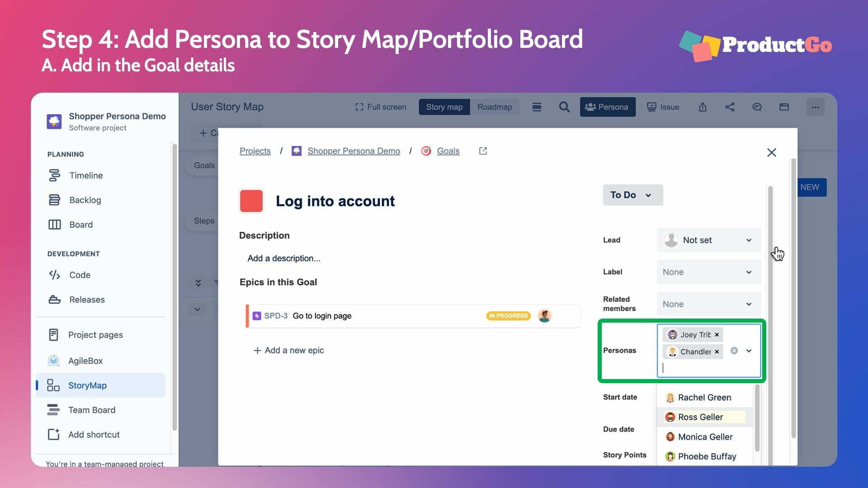Close the goal details dialog
Image resolution: width=868 pixels, height=488 pixels.
771,152
